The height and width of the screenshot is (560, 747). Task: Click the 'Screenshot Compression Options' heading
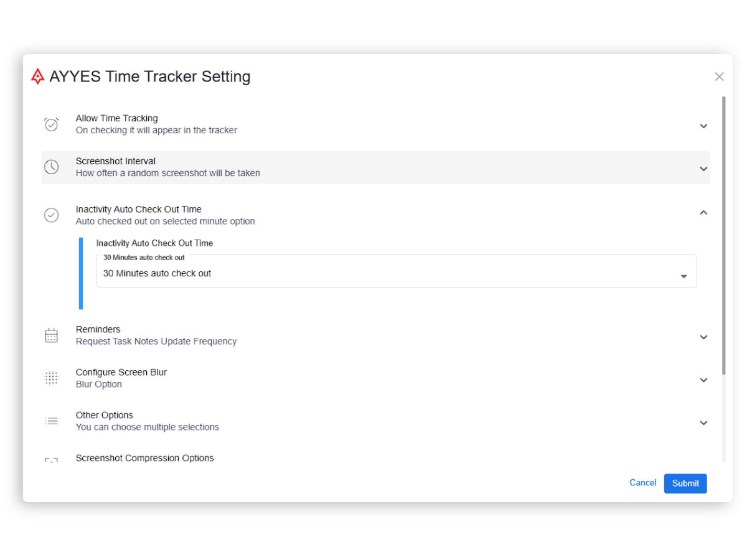(145, 458)
